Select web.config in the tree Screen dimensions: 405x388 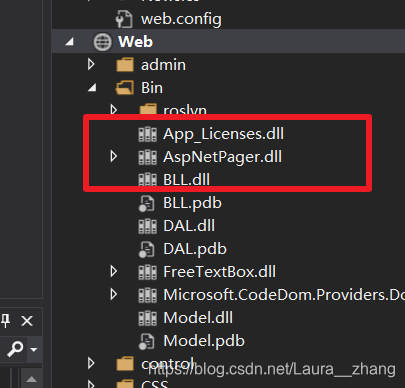(181, 19)
